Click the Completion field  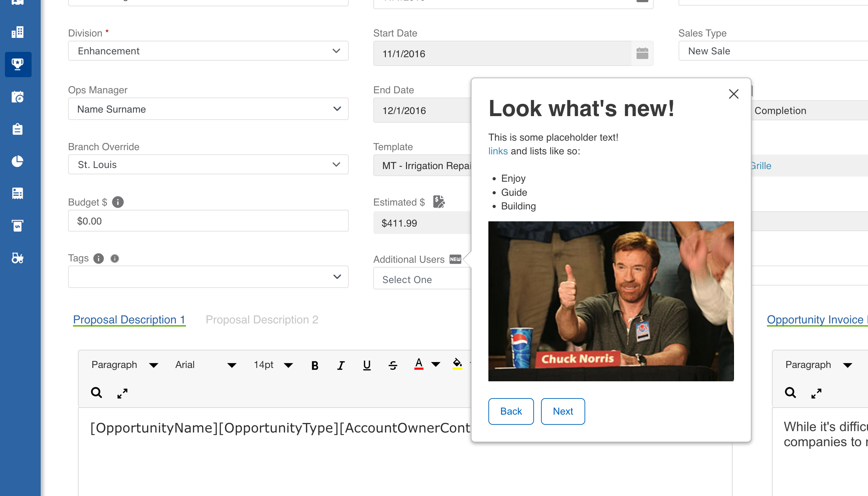(809, 110)
